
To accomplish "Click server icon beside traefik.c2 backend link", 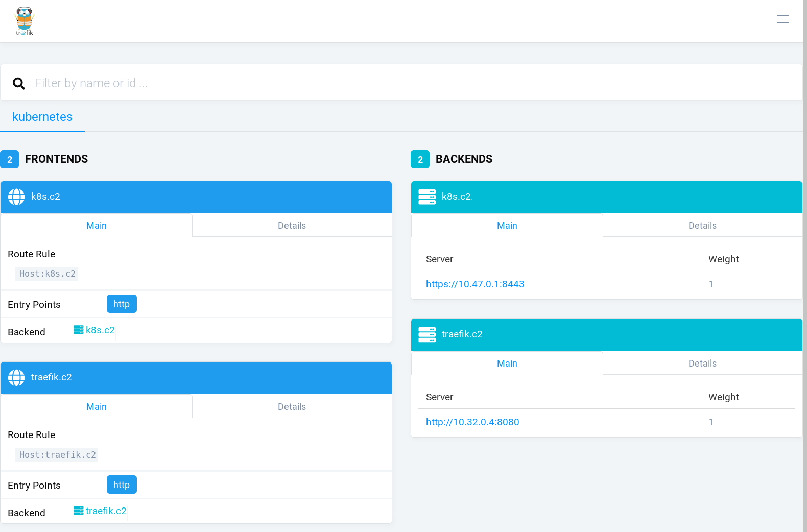I will point(79,511).
